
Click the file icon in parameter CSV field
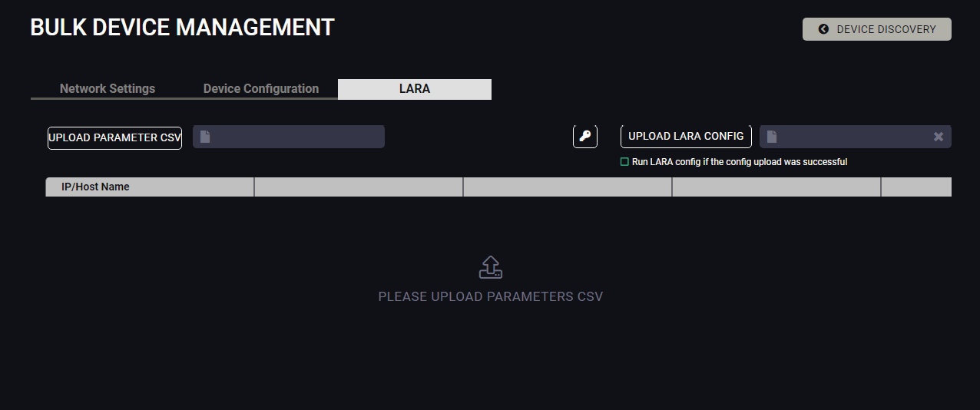tap(205, 137)
